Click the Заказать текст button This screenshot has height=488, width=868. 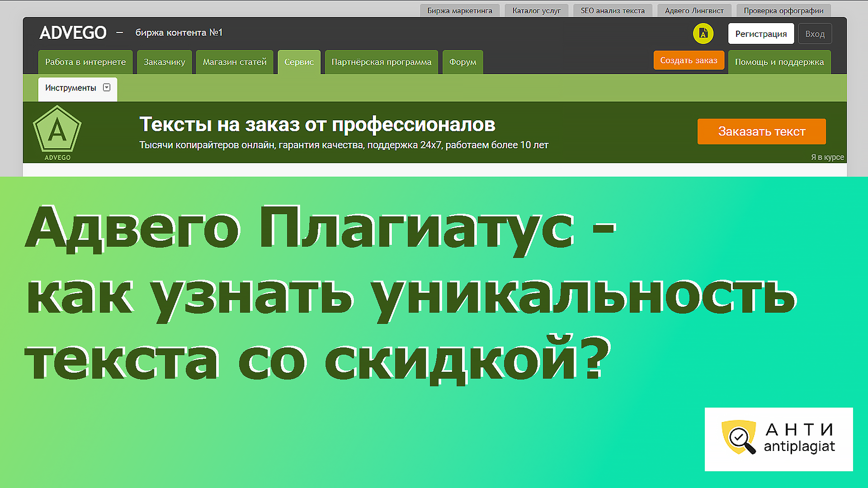[762, 131]
